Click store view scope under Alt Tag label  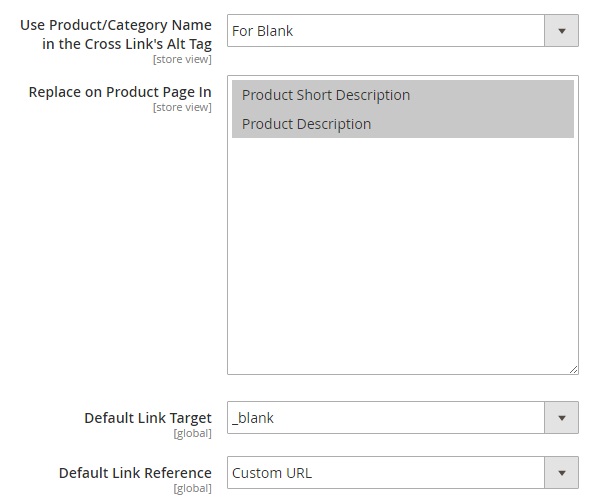point(182,60)
